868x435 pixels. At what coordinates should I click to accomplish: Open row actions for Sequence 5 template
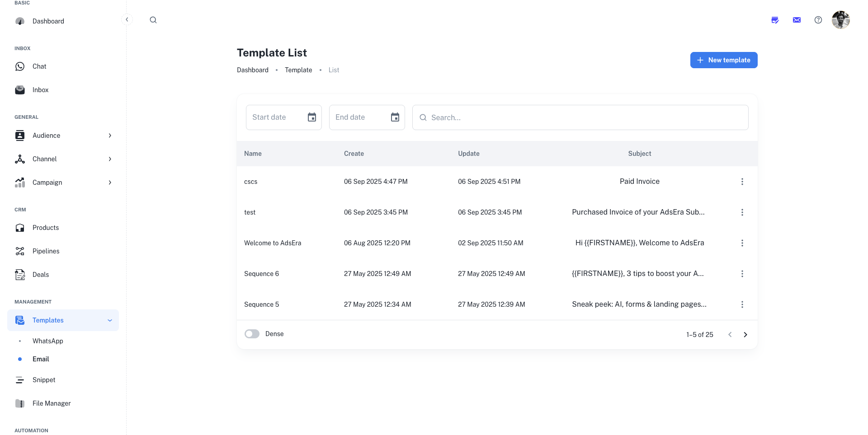coord(742,304)
